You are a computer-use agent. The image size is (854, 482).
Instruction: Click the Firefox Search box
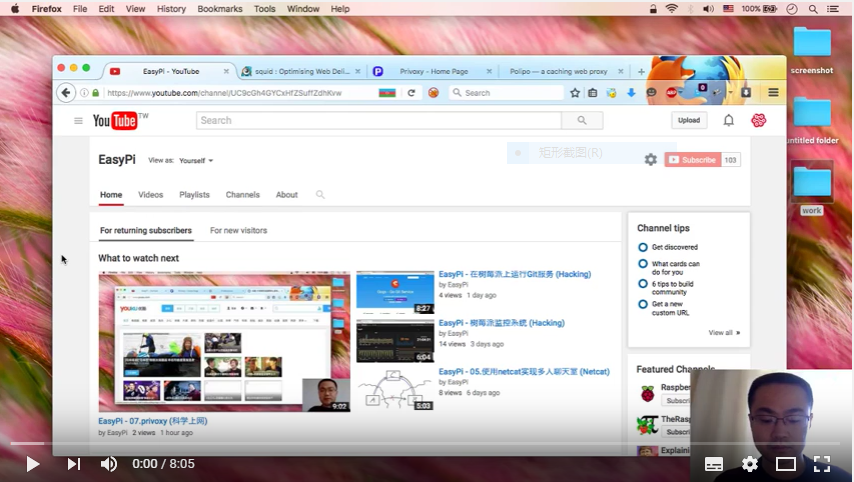point(507,93)
